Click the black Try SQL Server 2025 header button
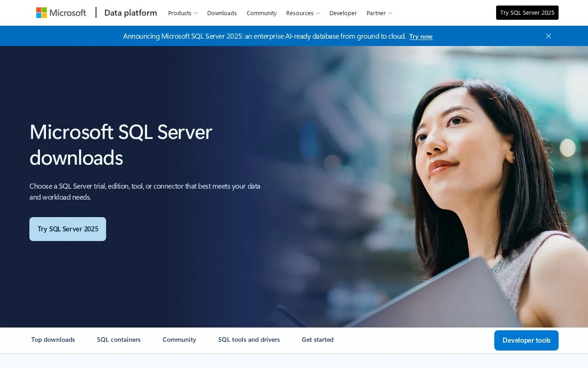 pos(527,13)
